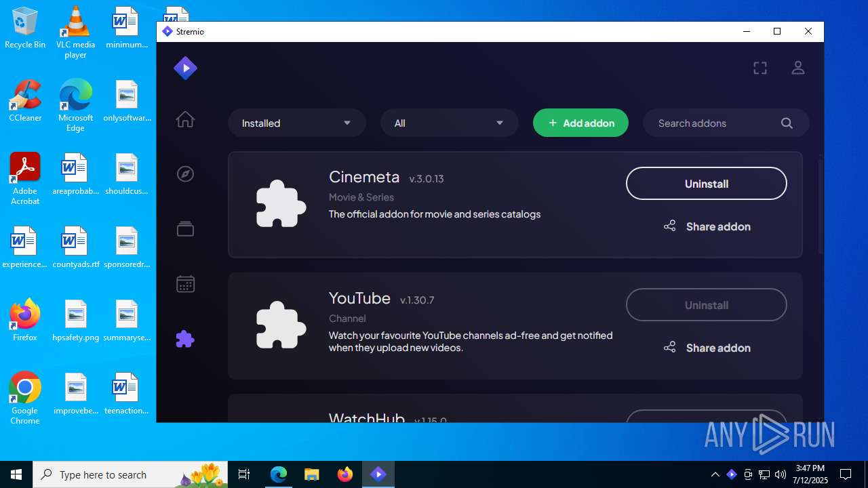Select CCleaner desktop shortcut

[x=25, y=101]
